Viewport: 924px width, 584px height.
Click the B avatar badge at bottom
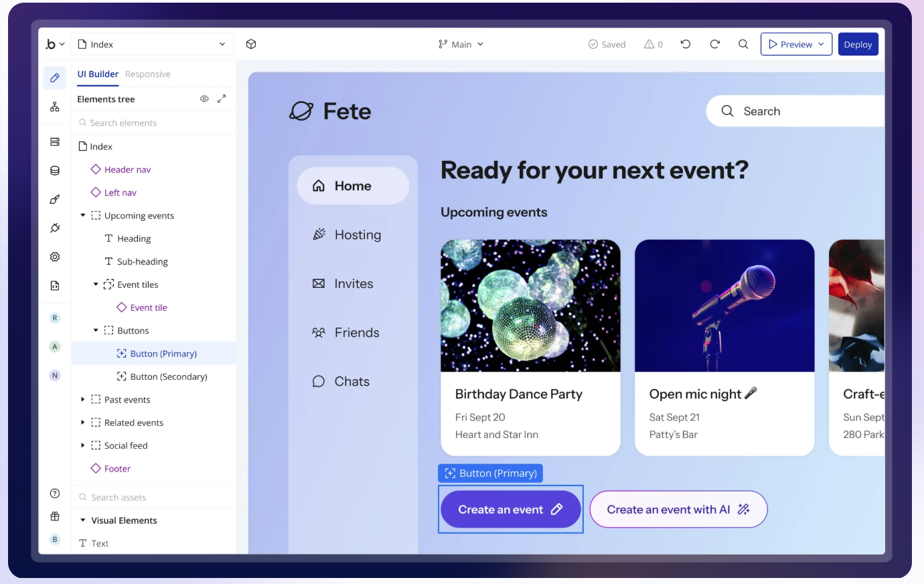55,539
